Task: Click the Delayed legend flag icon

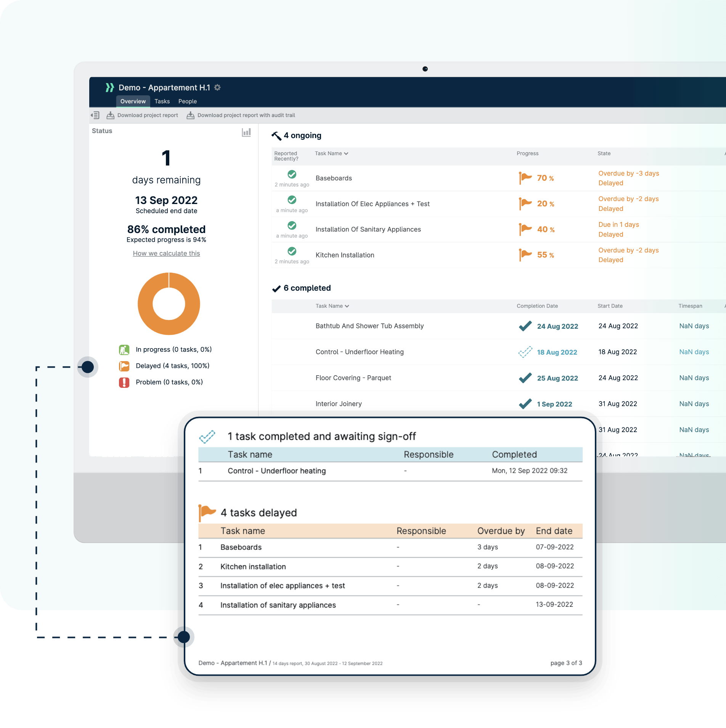Action: click(124, 366)
